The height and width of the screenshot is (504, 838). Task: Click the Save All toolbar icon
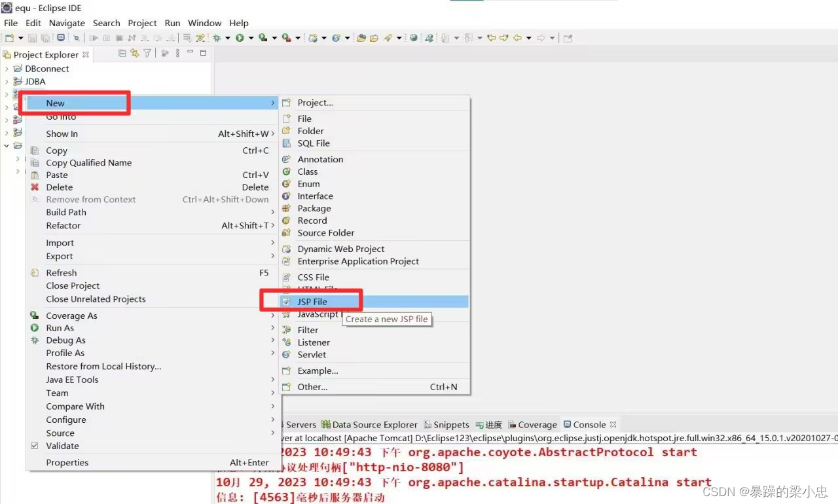pos(45,38)
